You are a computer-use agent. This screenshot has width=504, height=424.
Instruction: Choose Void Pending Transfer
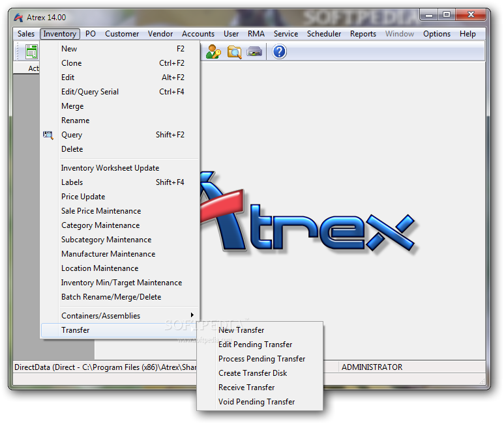pyautogui.click(x=259, y=402)
